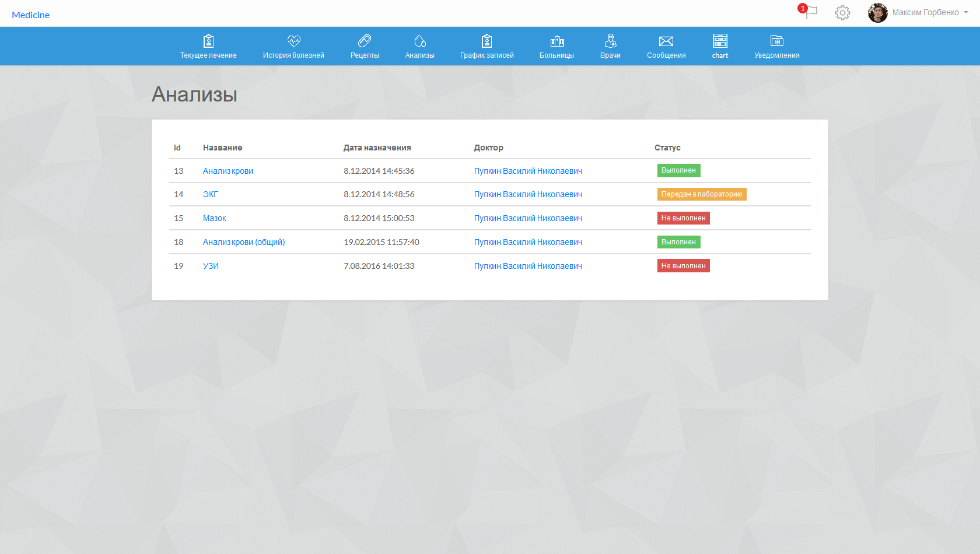This screenshot has height=554, width=980.
Task: Click Статус column header
Action: pyautogui.click(x=667, y=148)
